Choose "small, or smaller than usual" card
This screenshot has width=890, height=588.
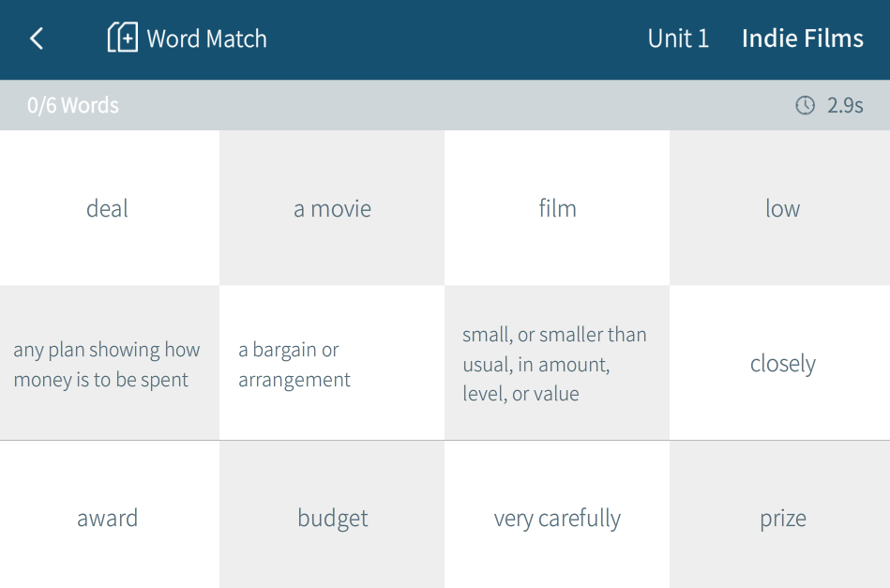click(x=557, y=364)
